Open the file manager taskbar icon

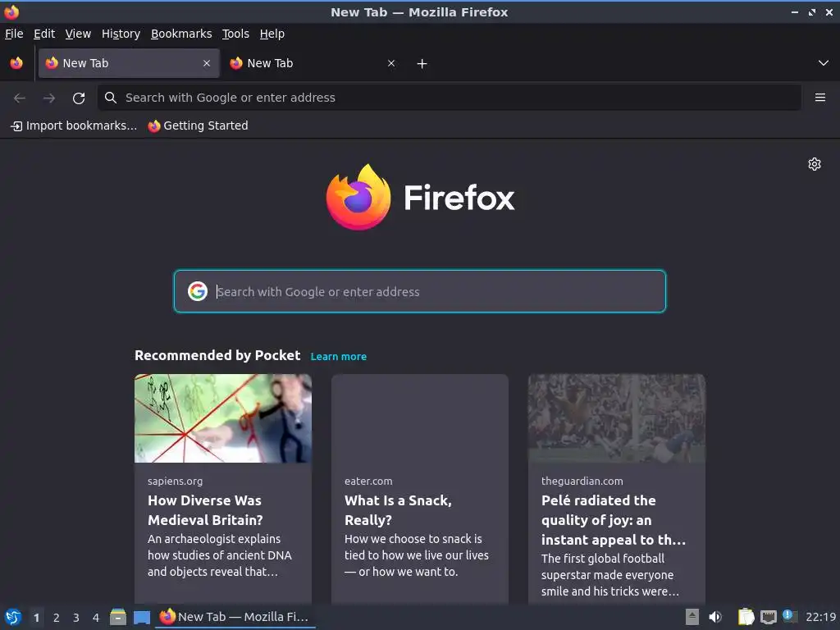(118, 617)
